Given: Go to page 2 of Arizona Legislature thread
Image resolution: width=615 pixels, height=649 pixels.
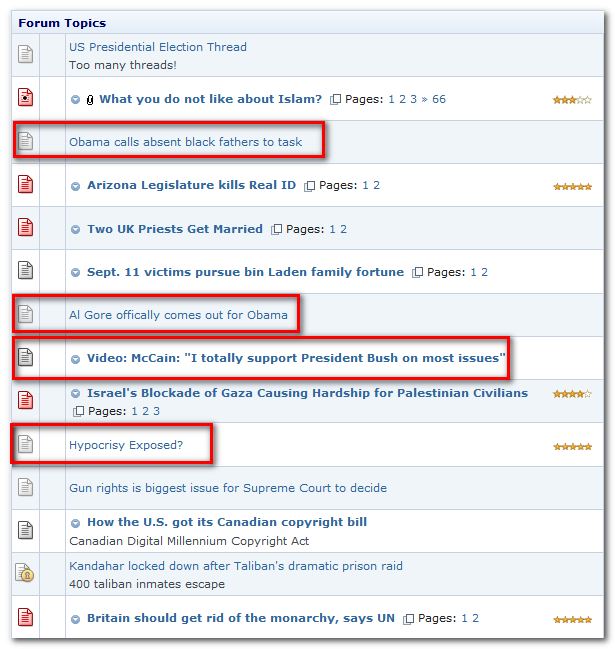Looking at the screenshot, I should (x=376, y=185).
